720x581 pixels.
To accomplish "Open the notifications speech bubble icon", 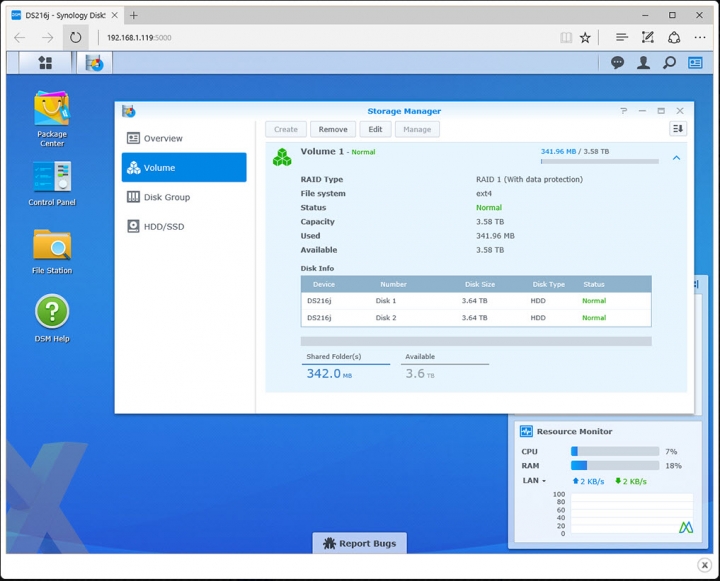I will tap(617, 62).
